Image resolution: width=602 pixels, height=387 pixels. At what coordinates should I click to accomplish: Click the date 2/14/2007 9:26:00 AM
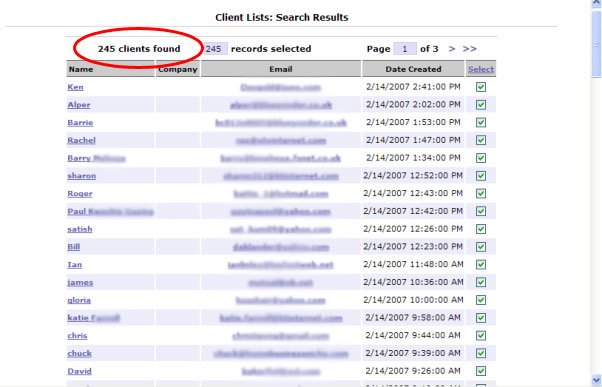[x=413, y=371]
